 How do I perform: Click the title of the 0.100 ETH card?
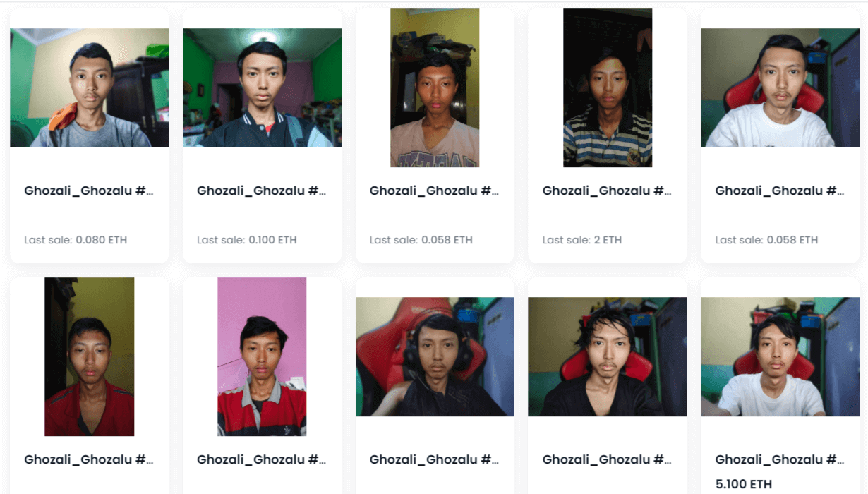(262, 191)
